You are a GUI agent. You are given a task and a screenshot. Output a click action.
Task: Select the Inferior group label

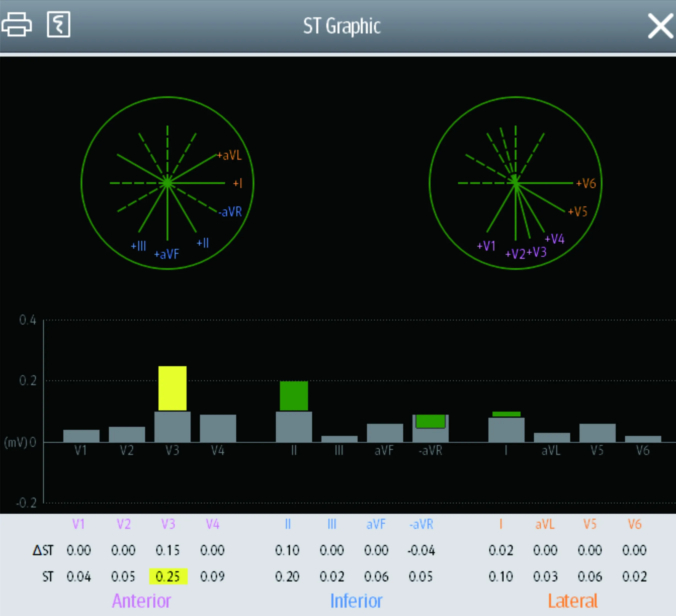pos(356,601)
